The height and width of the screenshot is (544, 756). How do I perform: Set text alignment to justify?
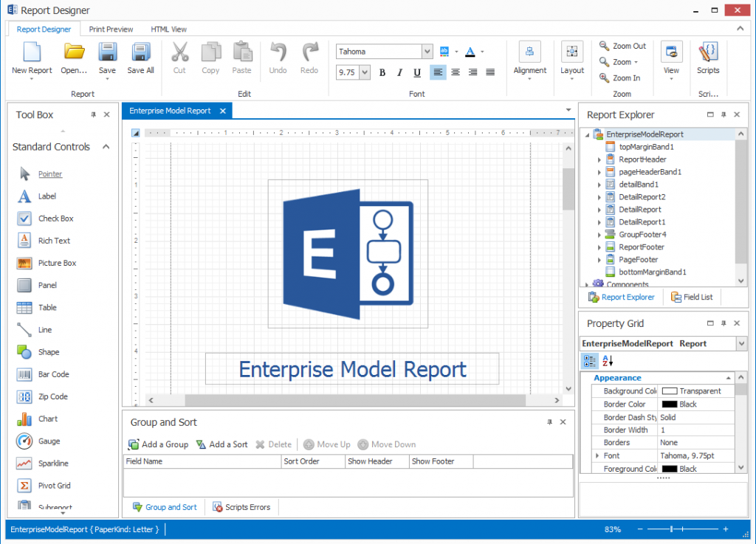490,72
